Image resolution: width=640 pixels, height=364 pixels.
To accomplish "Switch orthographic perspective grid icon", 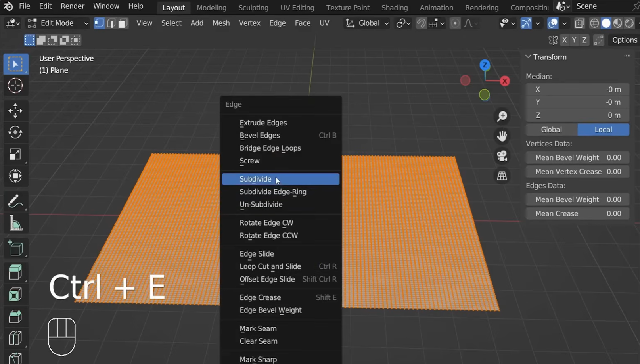I will [x=502, y=176].
